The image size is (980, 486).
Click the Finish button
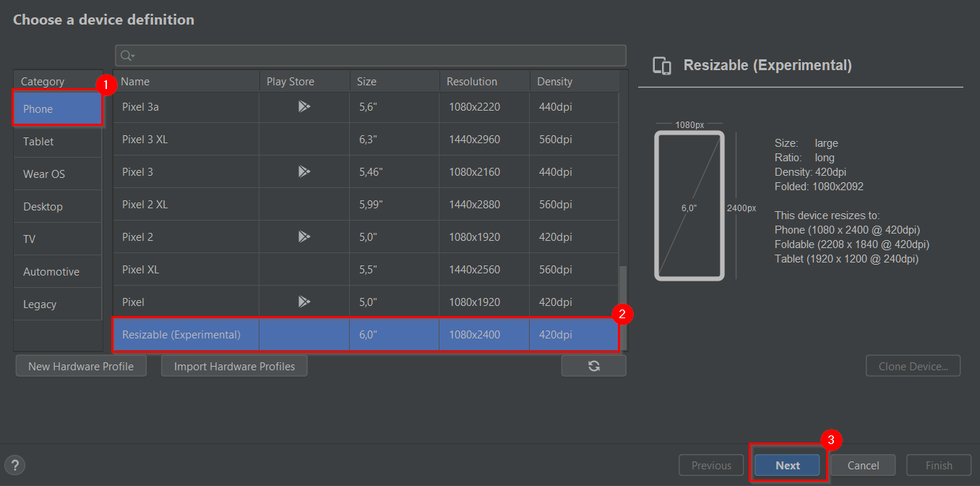coord(939,465)
